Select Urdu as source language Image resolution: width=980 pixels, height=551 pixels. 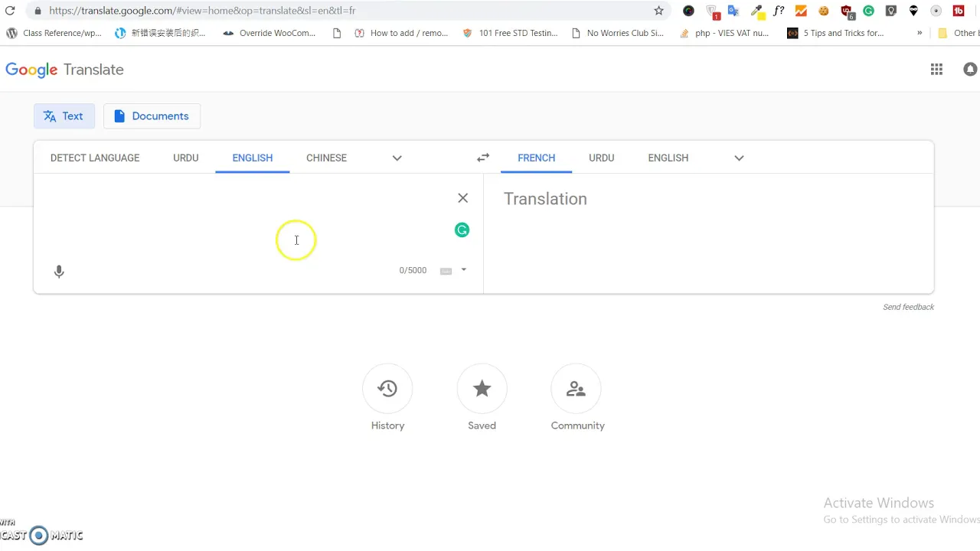186,158
